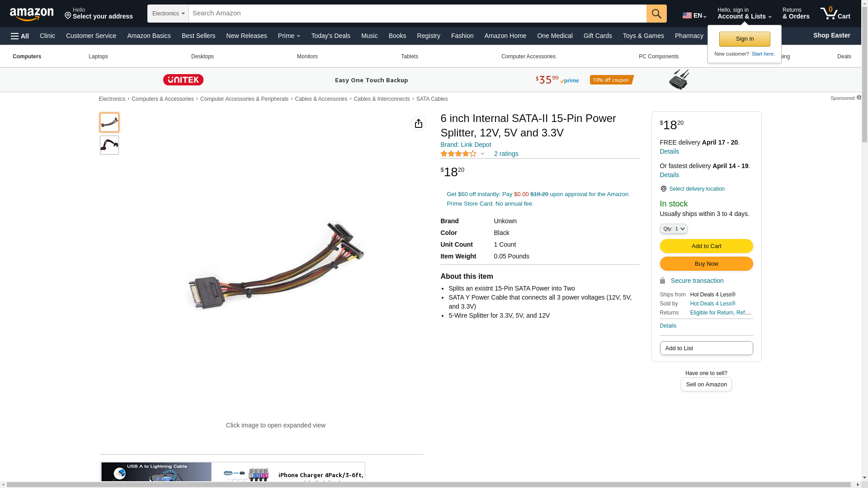This screenshot has width=868, height=488.
Task: Click the Buy Now button
Action: coord(706,263)
